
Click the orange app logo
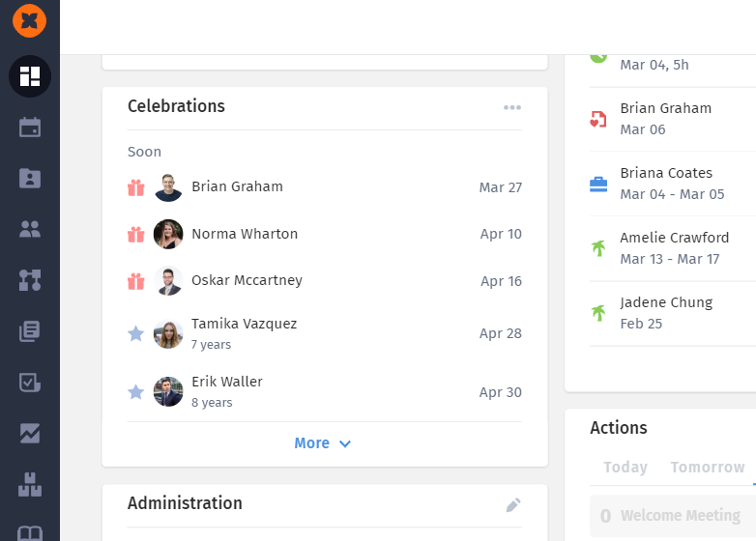(x=29, y=20)
